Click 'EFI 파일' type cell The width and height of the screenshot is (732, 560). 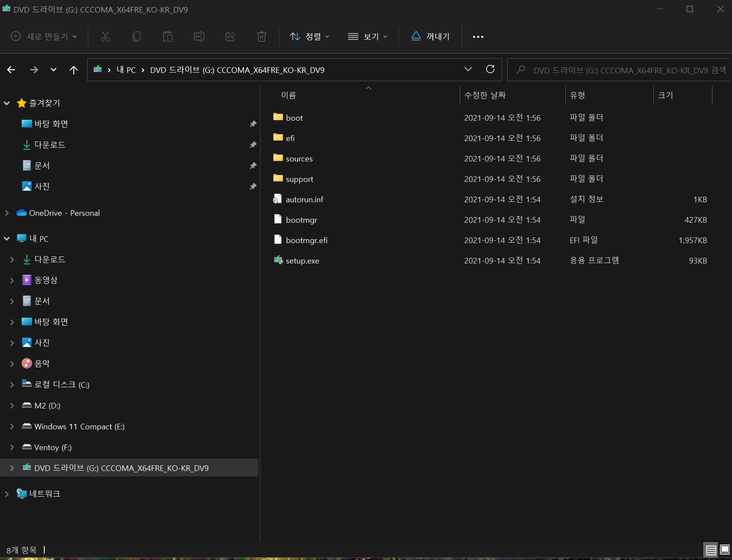point(584,240)
